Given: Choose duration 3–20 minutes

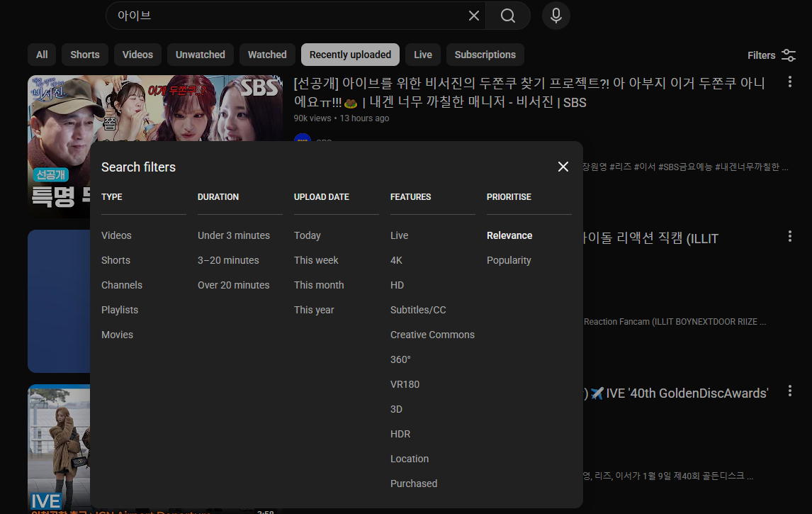Looking at the screenshot, I should 228,260.
